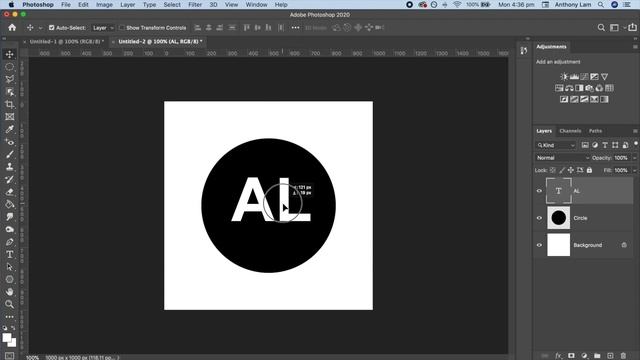Open the Image menu
This screenshot has width=640, height=360.
coord(104,4)
